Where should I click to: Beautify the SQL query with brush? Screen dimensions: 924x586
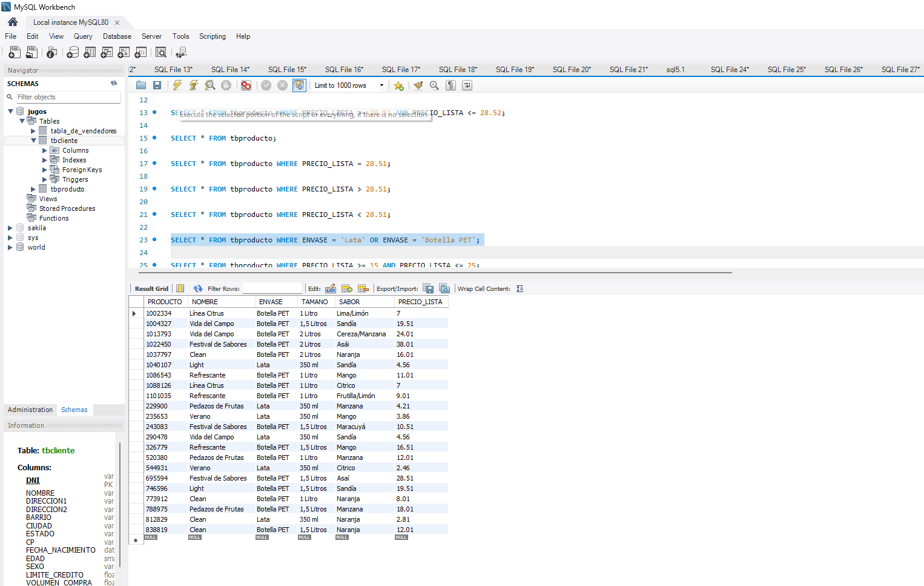click(x=418, y=85)
